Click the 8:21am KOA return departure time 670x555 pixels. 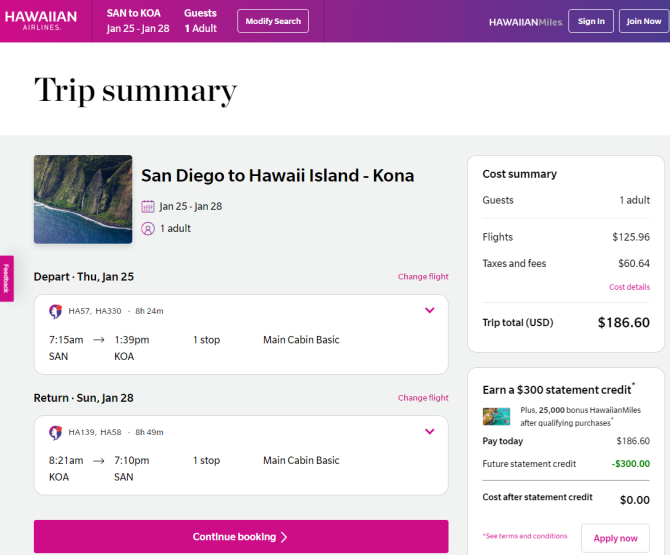click(66, 461)
